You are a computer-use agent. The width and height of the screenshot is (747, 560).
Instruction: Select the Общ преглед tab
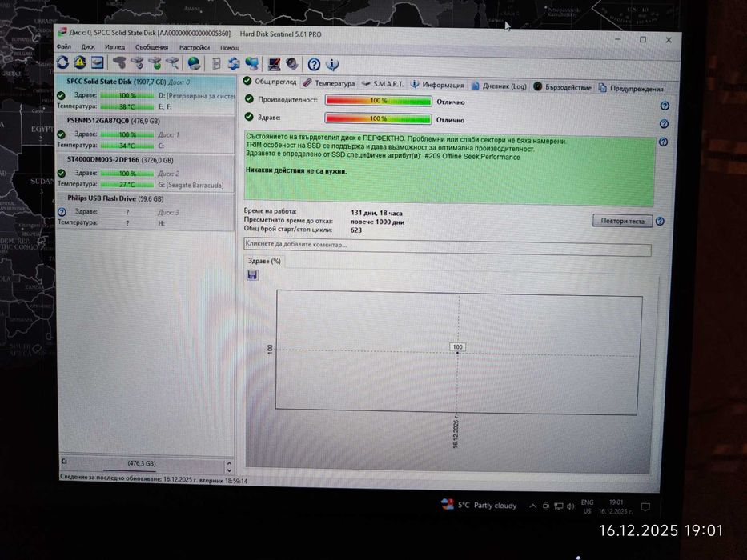pos(270,82)
